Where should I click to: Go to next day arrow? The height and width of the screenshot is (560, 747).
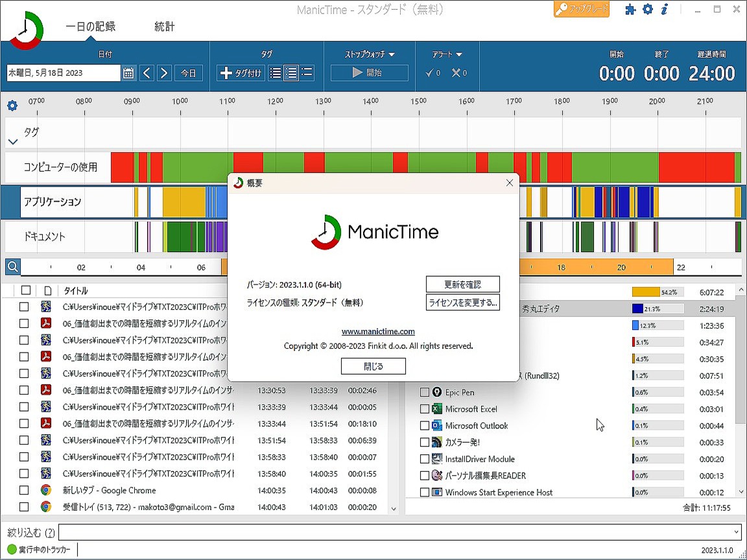coord(165,73)
